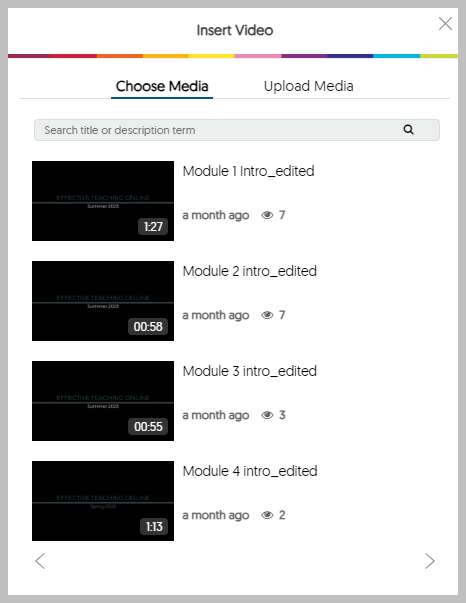
Task: Open the Module 3 intro_edited title
Action: tap(250, 371)
